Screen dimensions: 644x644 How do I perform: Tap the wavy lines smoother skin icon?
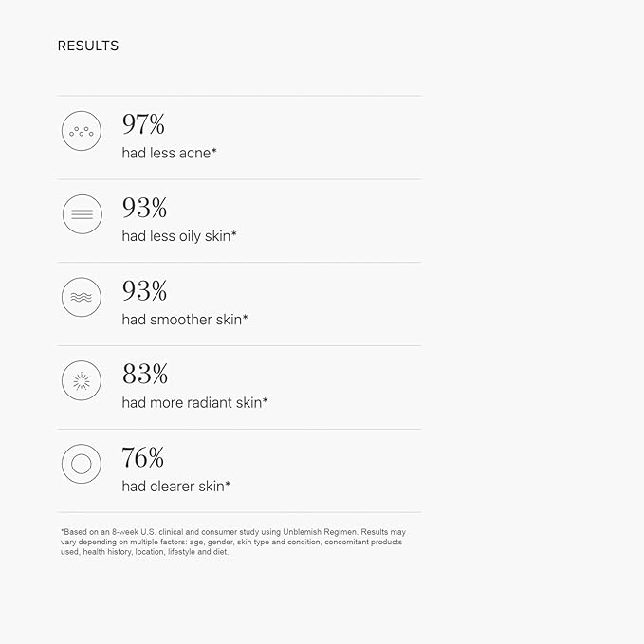[82, 298]
